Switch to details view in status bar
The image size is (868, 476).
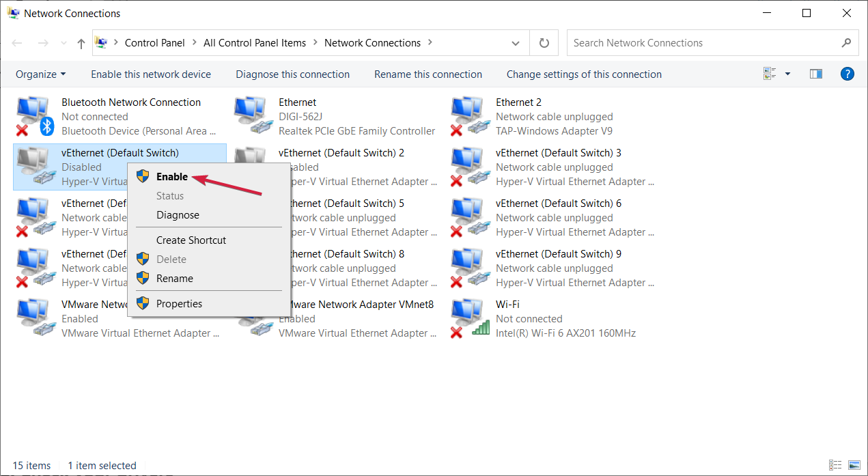835,465
